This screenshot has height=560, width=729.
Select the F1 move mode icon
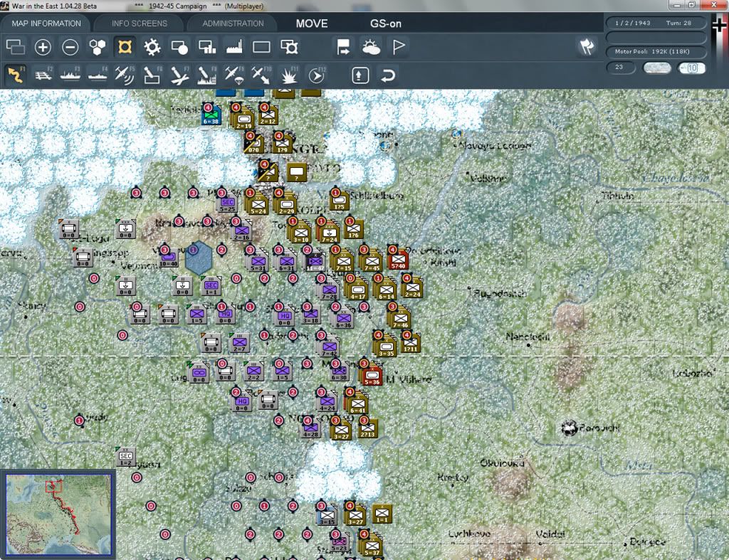pyautogui.click(x=16, y=75)
